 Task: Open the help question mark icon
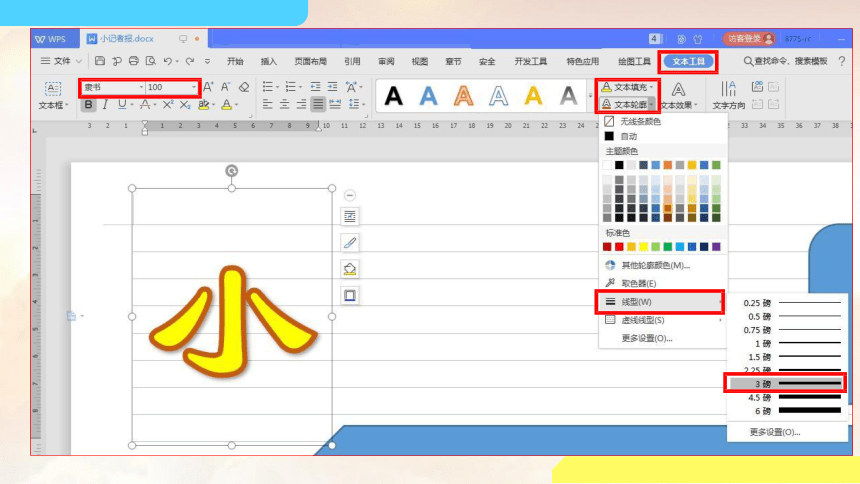[841, 61]
